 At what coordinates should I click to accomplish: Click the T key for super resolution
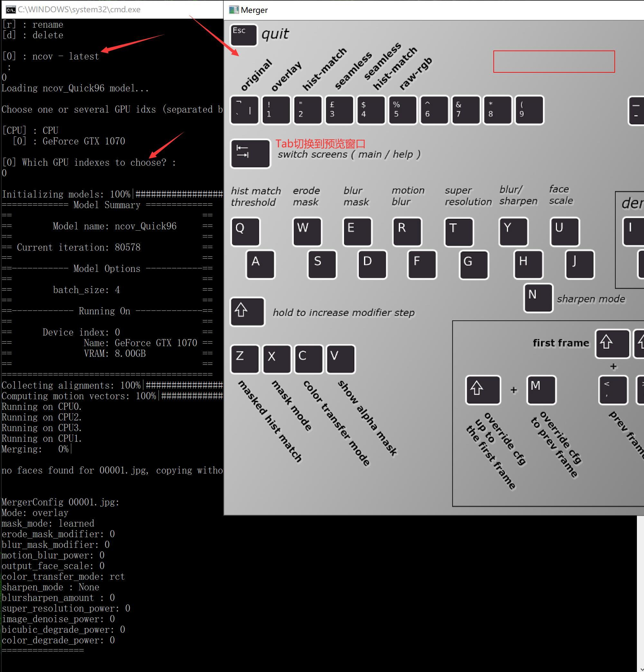(x=459, y=232)
